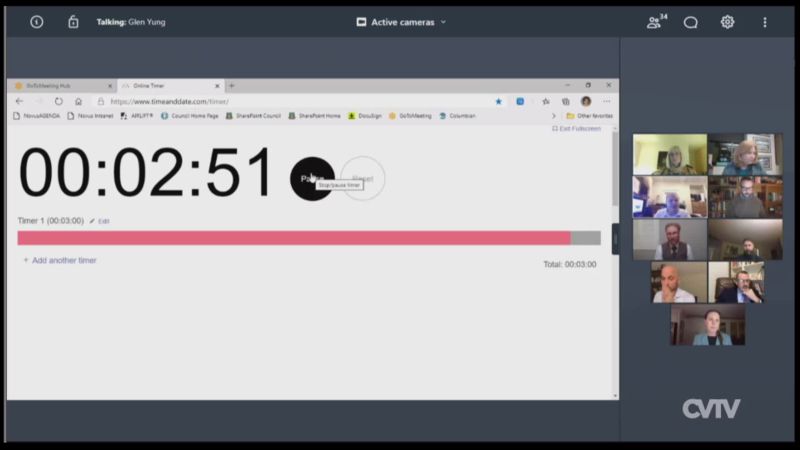Image resolution: width=800 pixels, height=450 pixels.
Task: Open the Columbian bookmark
Action: pyautogui.click(x=458, y=116)
